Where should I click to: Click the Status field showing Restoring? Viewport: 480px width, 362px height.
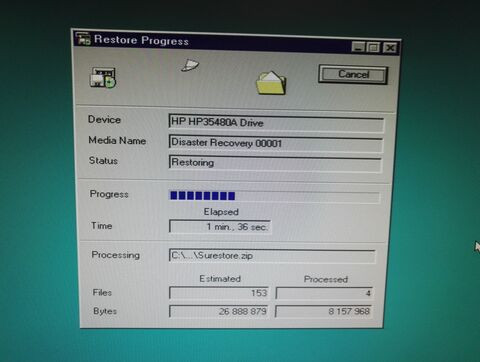(x=275, y=163)
